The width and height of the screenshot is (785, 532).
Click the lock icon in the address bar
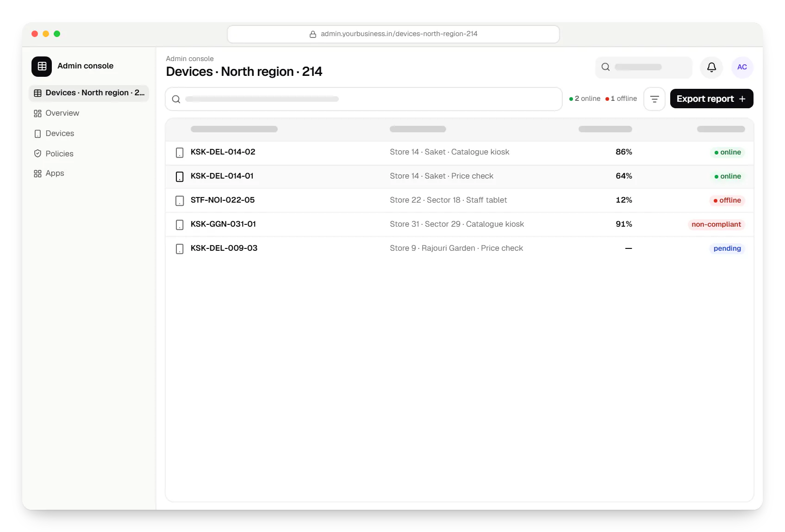313,34
